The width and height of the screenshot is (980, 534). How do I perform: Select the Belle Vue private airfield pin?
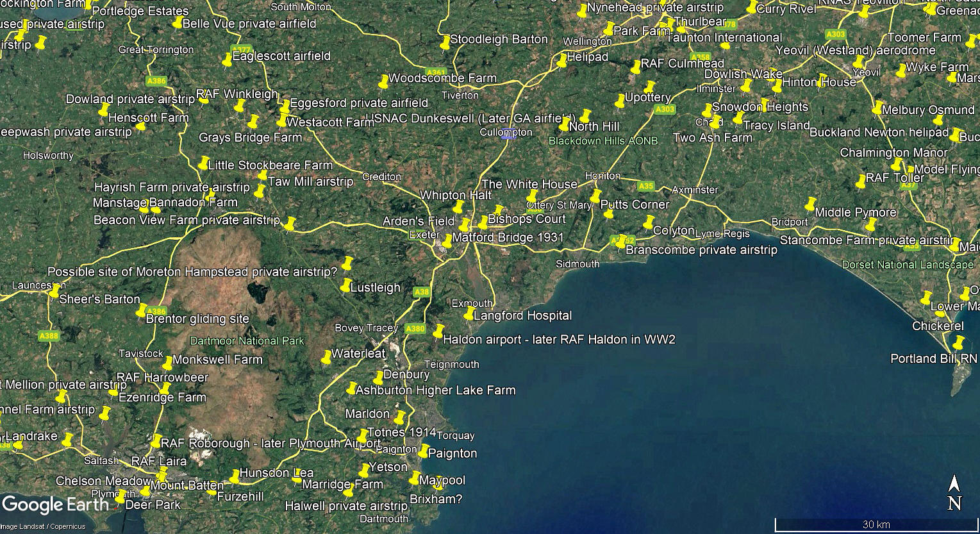point(178,22)
